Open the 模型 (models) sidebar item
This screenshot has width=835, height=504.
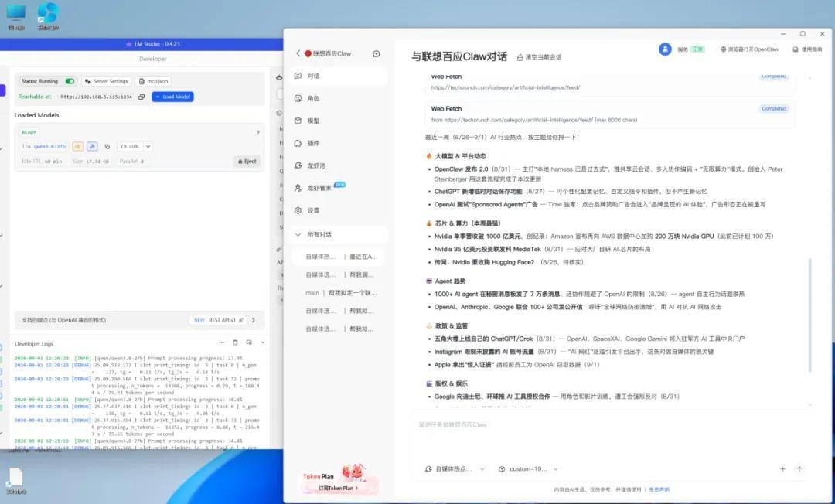click(339, 121)
